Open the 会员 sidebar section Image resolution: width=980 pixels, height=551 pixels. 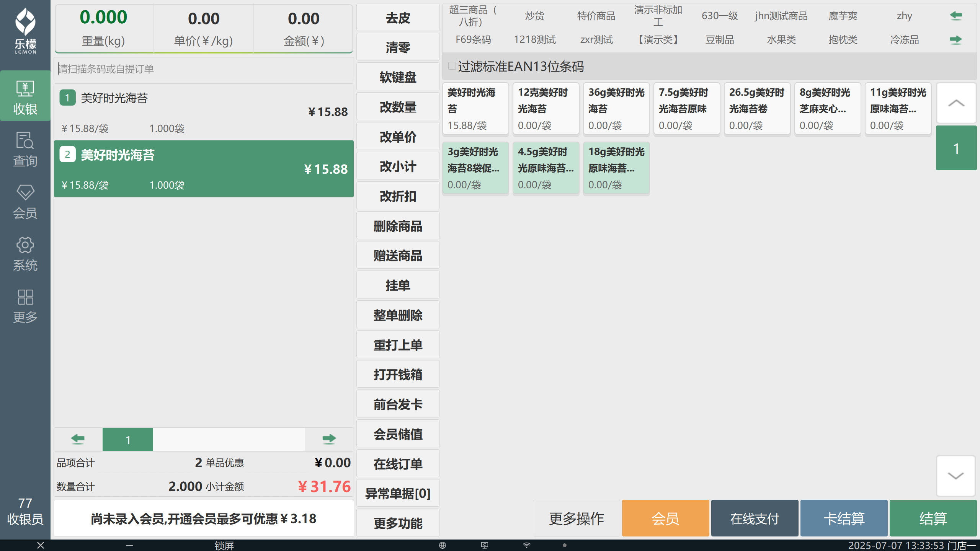coord(25,201)
